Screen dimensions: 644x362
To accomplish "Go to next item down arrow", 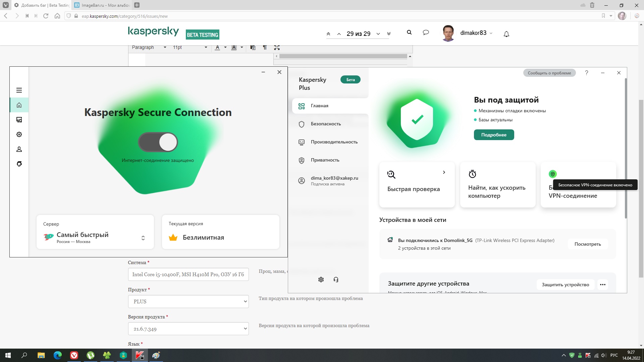I will [x=378, y=34].
